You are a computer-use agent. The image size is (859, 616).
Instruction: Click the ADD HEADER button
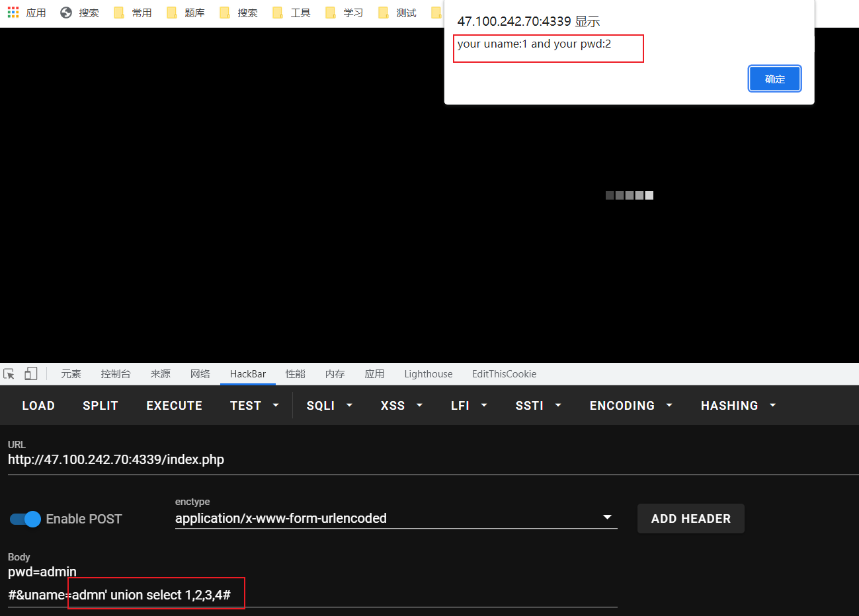tap(690, 519)
